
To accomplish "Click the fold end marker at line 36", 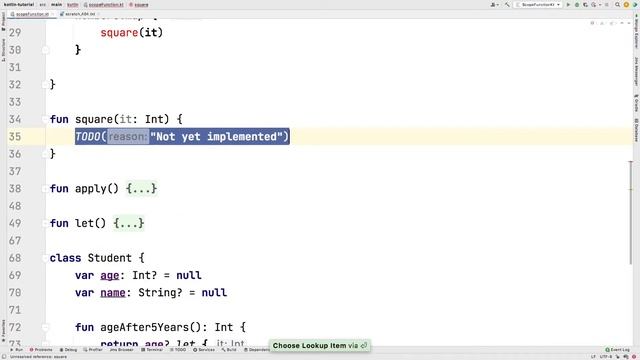I will pyautogui.click(x=45, y=154).
